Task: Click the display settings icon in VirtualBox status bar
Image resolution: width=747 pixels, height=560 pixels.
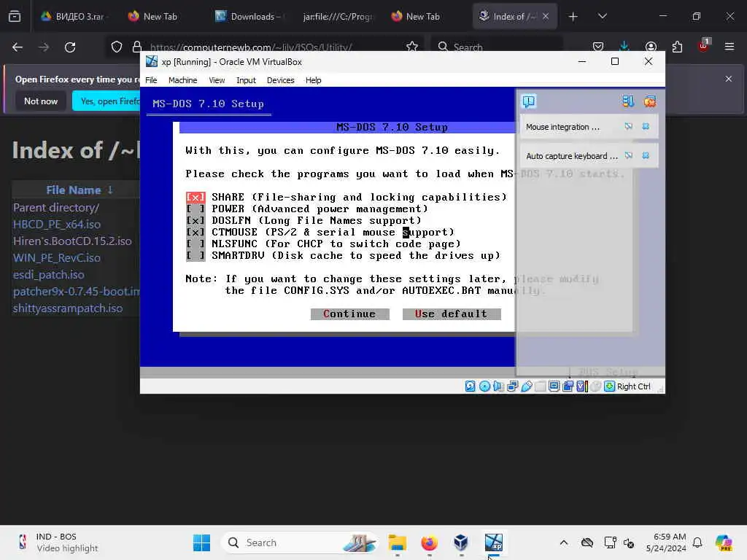Action: click(554, 386)
